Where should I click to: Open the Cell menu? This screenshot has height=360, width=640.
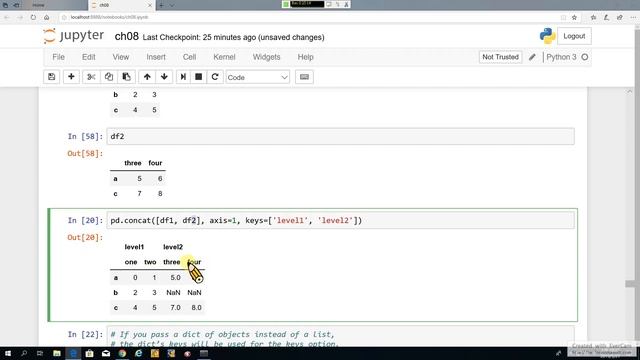coord(189,57)
